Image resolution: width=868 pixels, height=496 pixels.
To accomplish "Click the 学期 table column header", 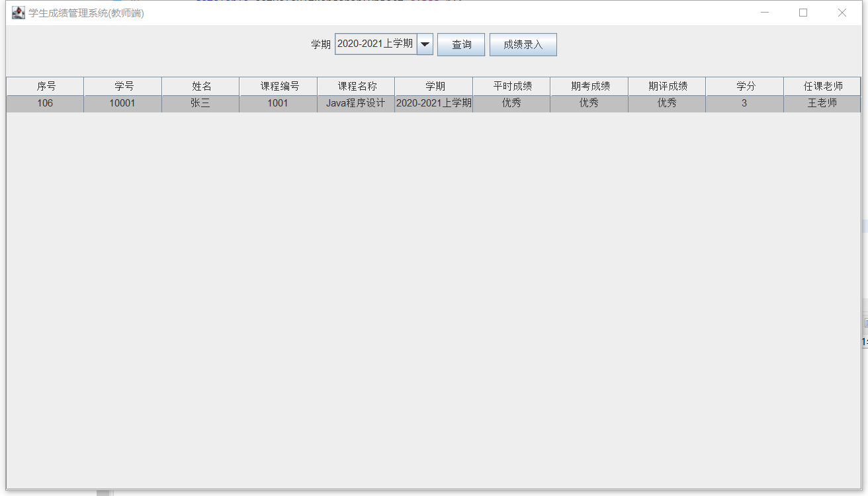I will pos(434,86).
